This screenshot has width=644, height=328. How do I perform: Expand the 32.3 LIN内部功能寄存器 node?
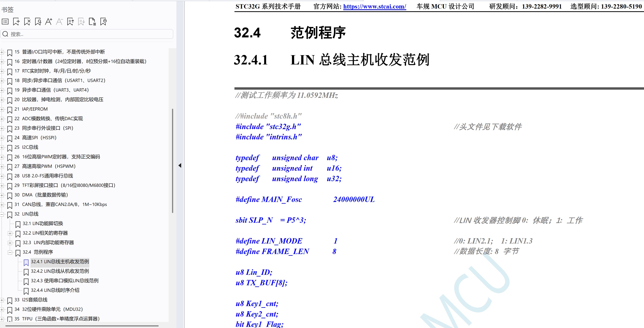coord(10,243)
